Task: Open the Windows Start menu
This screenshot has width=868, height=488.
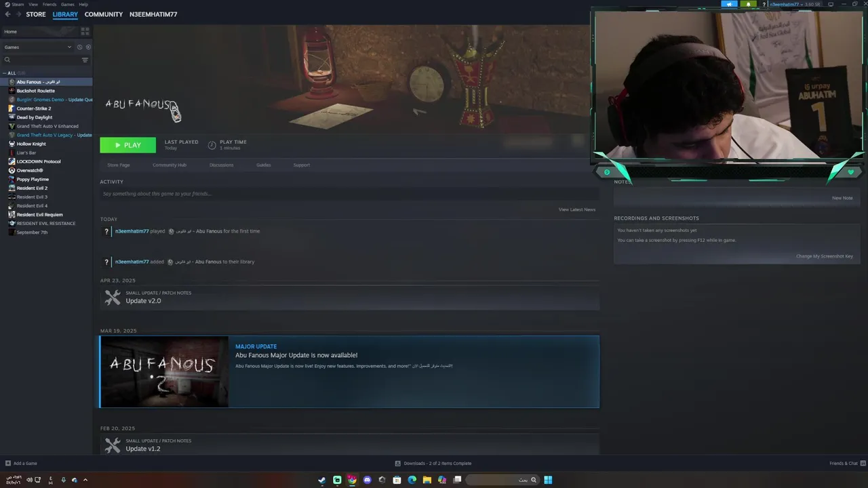Action: [x=548, y=480]
